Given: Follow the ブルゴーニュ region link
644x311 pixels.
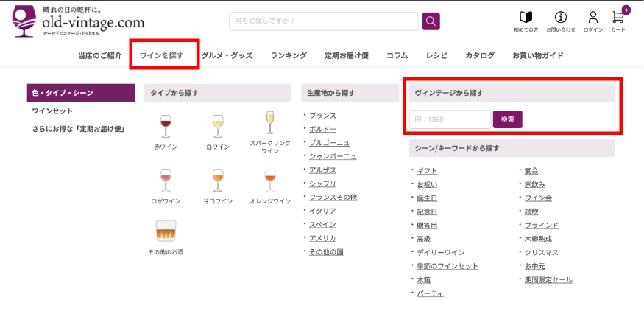Looking at the screenshot, I should tap(329, 142).
